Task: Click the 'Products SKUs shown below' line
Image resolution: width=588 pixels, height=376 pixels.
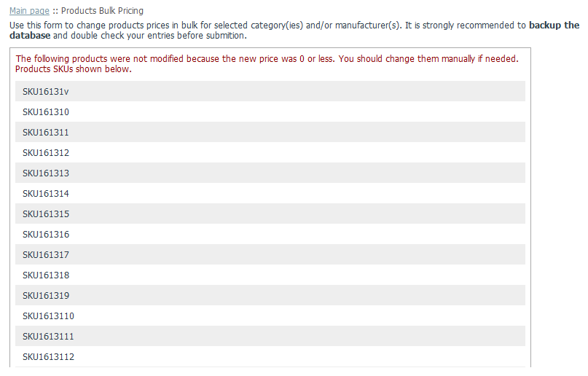Action: click(73, 69)
